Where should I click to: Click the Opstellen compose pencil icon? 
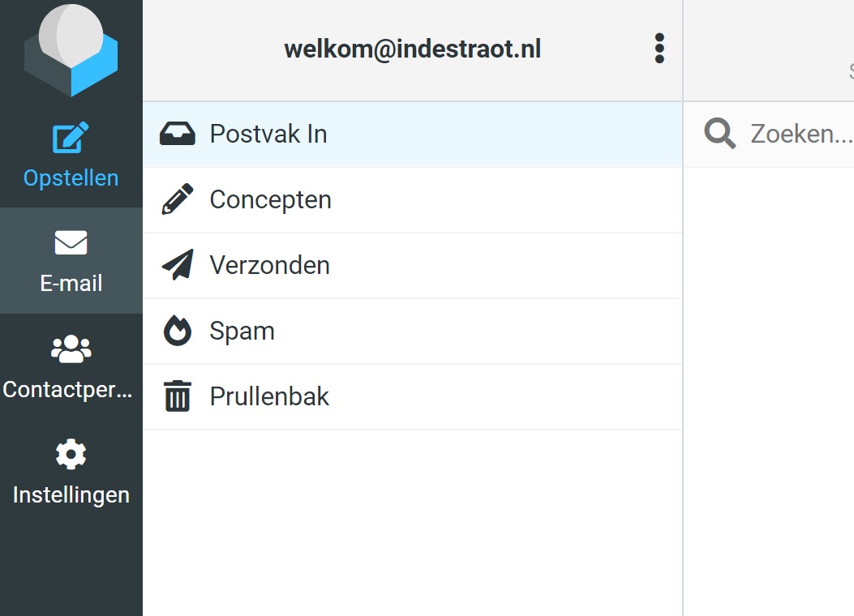click(x=71, y=138)
